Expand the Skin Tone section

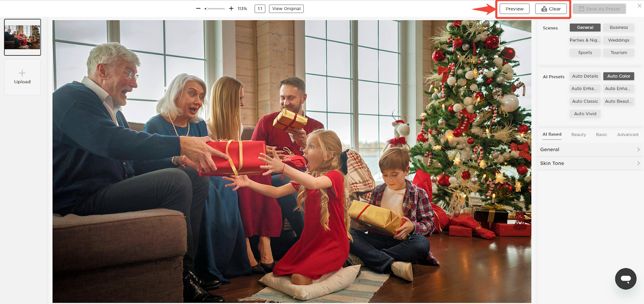[x=590, y=163]
